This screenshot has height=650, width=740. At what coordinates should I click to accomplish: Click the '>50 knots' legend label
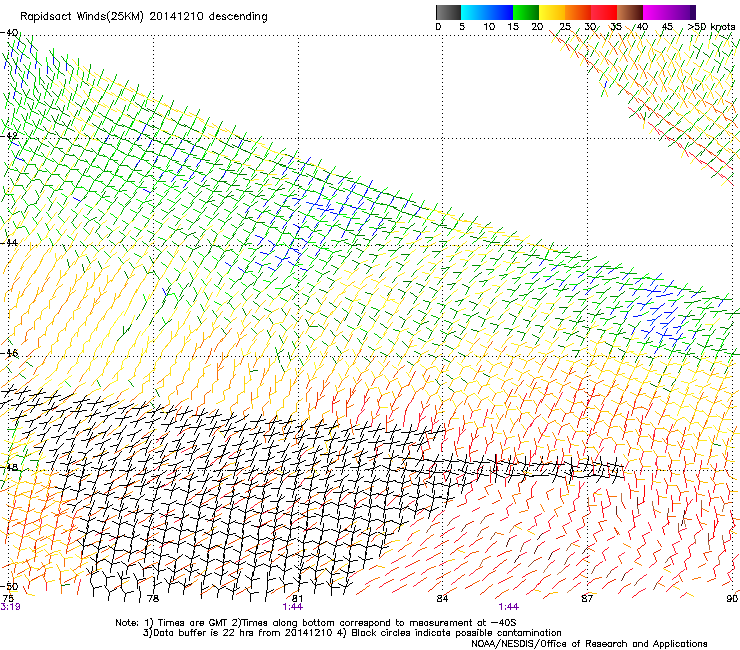pos(711,27)
